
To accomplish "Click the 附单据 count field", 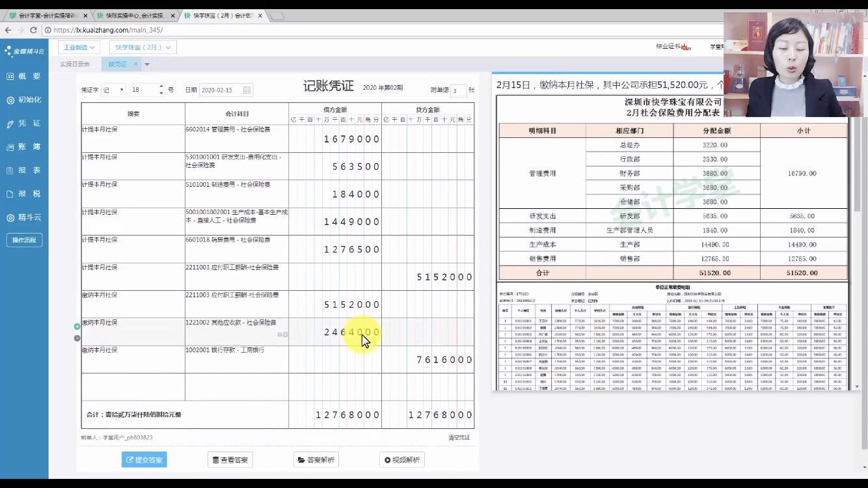I will pyautogui.click(x=458, y=90).
